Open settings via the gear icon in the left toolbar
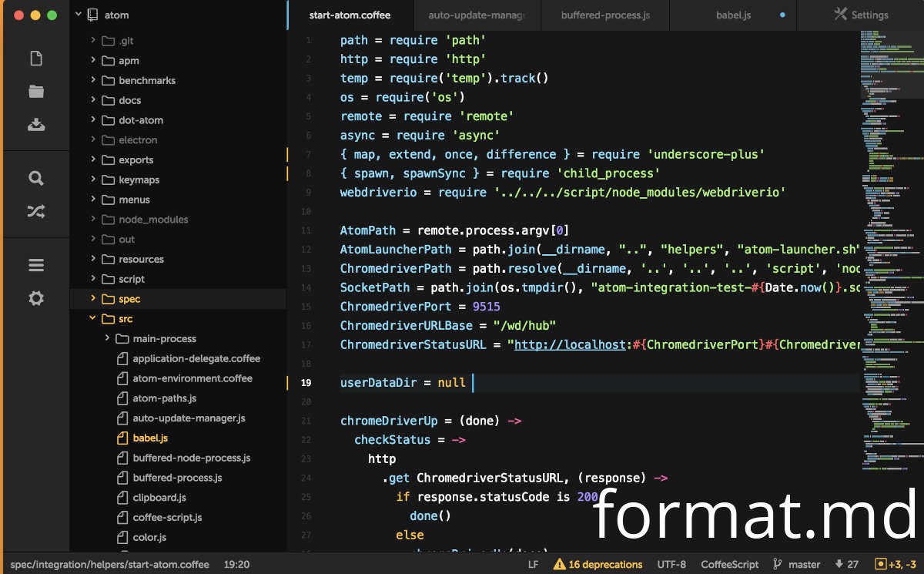The width and height of the screenshot is (924, 574). 35,298
